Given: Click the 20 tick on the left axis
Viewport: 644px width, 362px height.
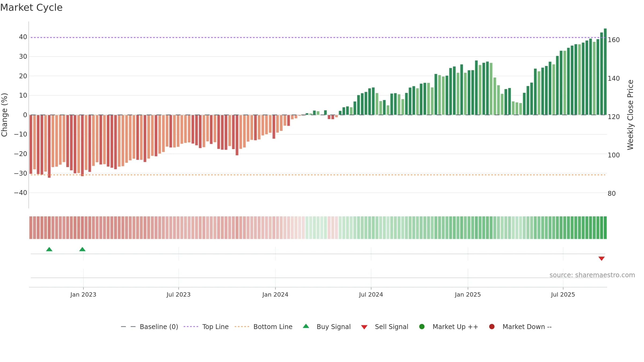Looking at the screenshot, I should tap(23, 76).
